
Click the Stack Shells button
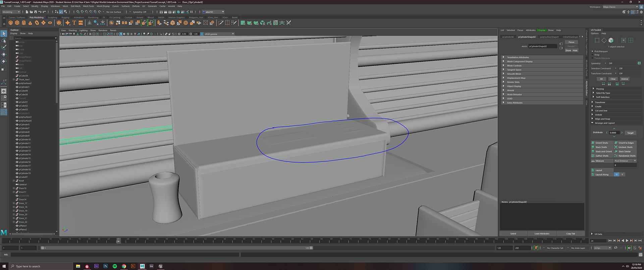602,147
